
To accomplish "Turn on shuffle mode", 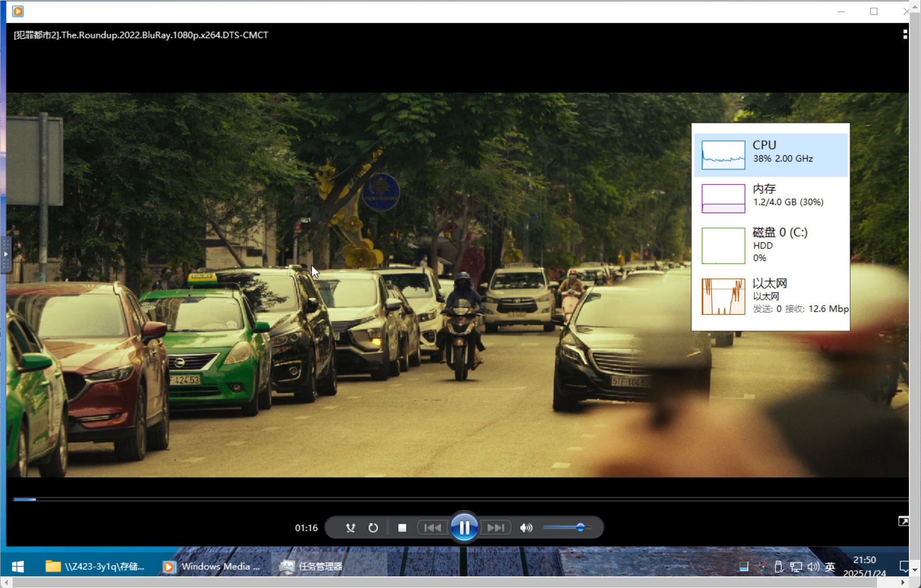I will (x=350, y=528).
